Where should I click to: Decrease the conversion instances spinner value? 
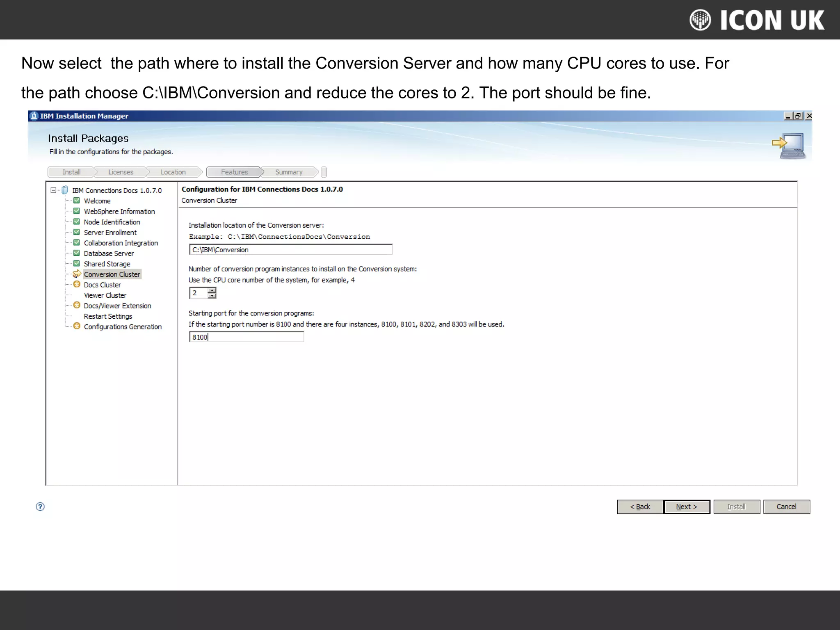click(212, 295)
